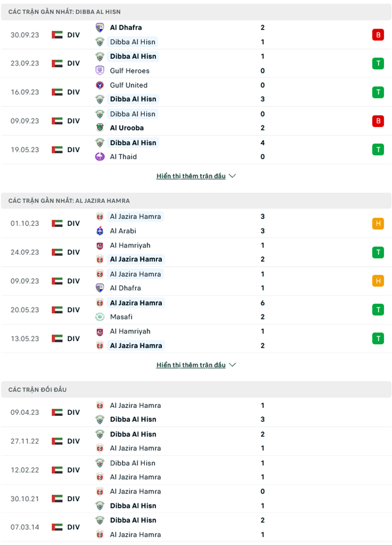392x545 pixels.
Task: Open the Dibba Al Hisn team name link
Action: point(133,42)
